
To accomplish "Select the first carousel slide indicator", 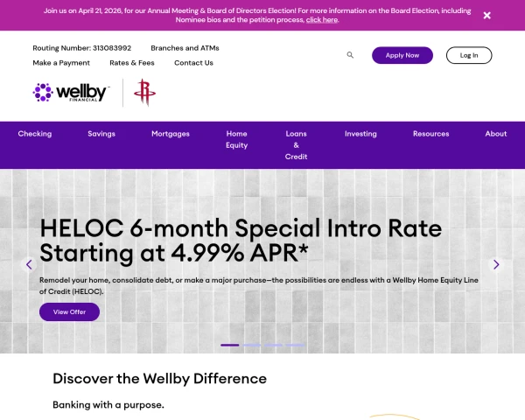I will coord(230,345).
